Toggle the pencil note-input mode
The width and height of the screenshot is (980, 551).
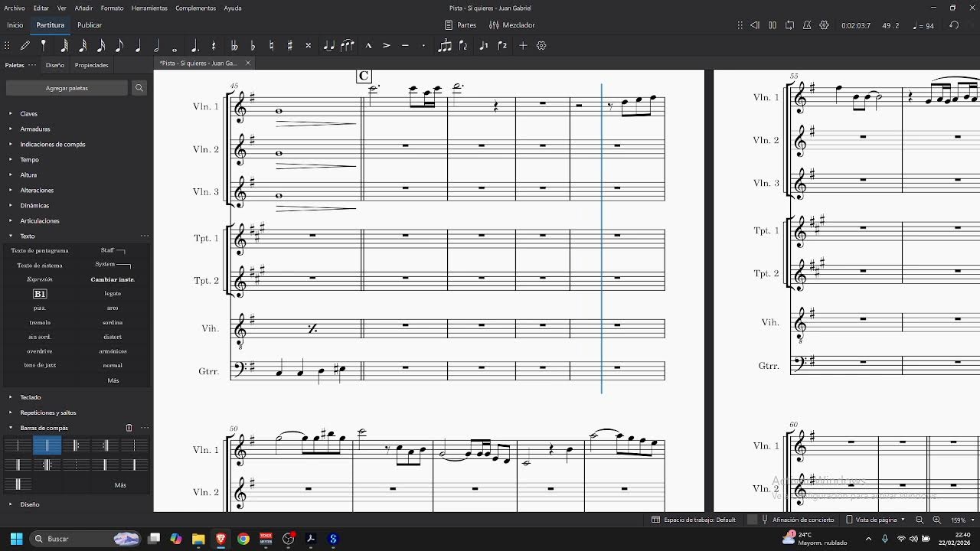(x=25, y=46)
